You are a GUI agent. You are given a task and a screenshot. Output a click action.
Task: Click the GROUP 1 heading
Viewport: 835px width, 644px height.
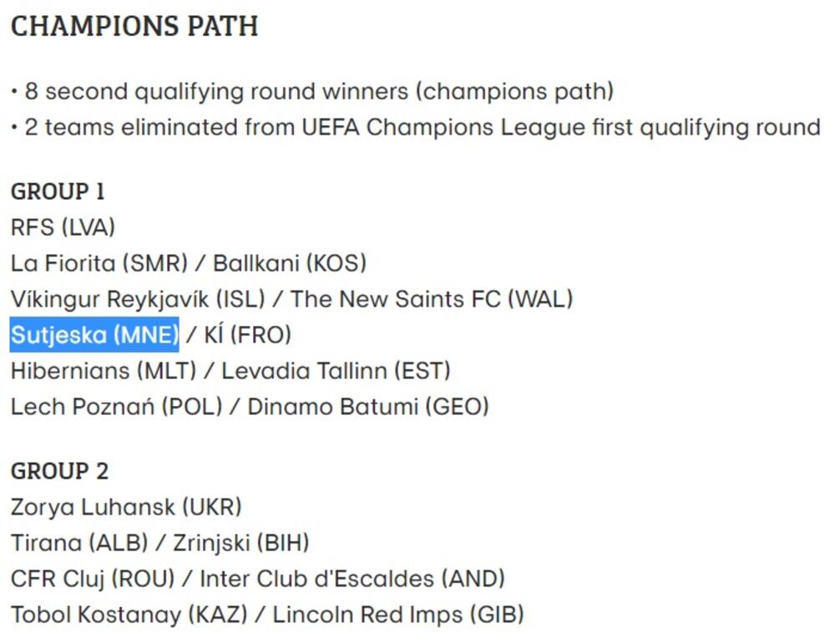coord(58,191)
